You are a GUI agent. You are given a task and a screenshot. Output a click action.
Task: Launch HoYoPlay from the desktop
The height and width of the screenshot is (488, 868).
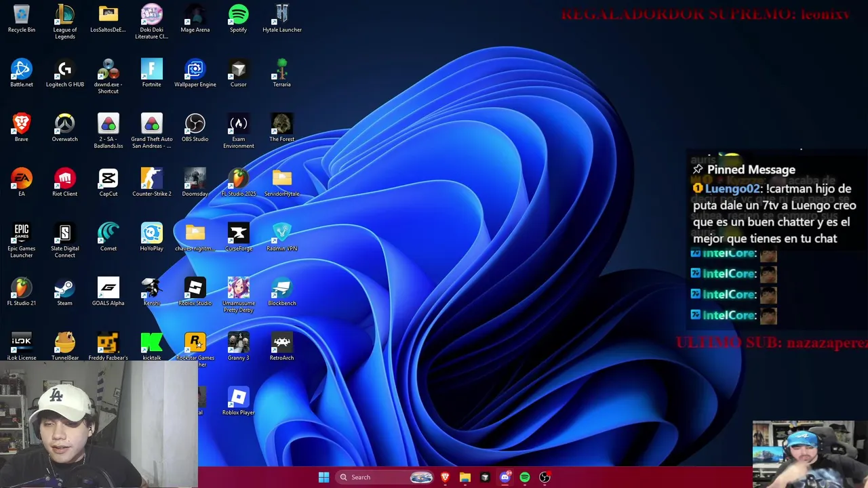click(x=152, y=237)
